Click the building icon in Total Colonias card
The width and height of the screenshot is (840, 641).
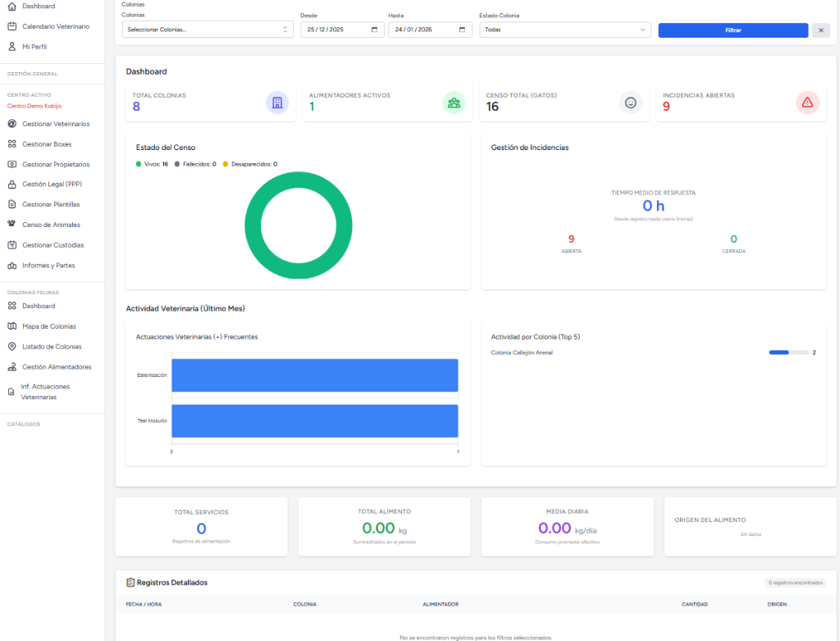point(277,102)
